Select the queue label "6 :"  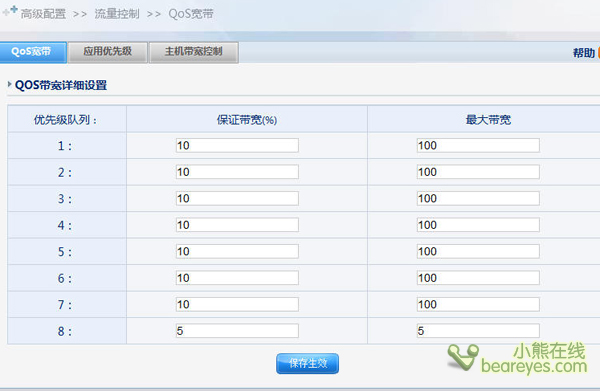65,278
